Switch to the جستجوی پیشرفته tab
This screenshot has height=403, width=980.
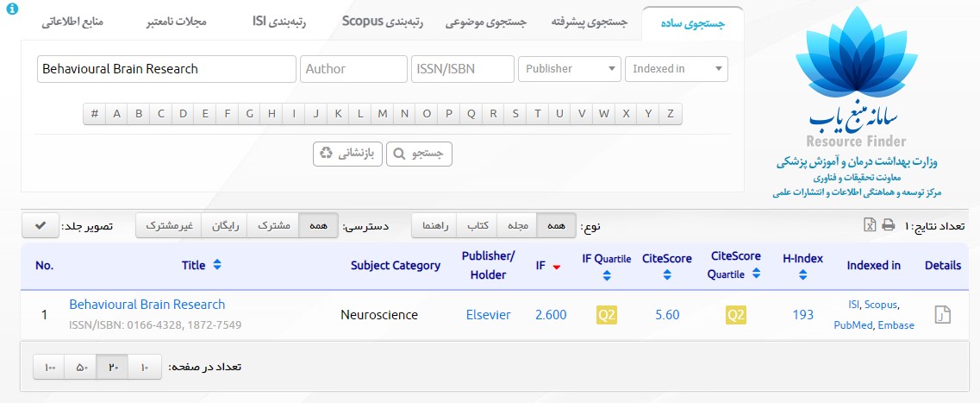pyautogui.click(x=590, y=22)
